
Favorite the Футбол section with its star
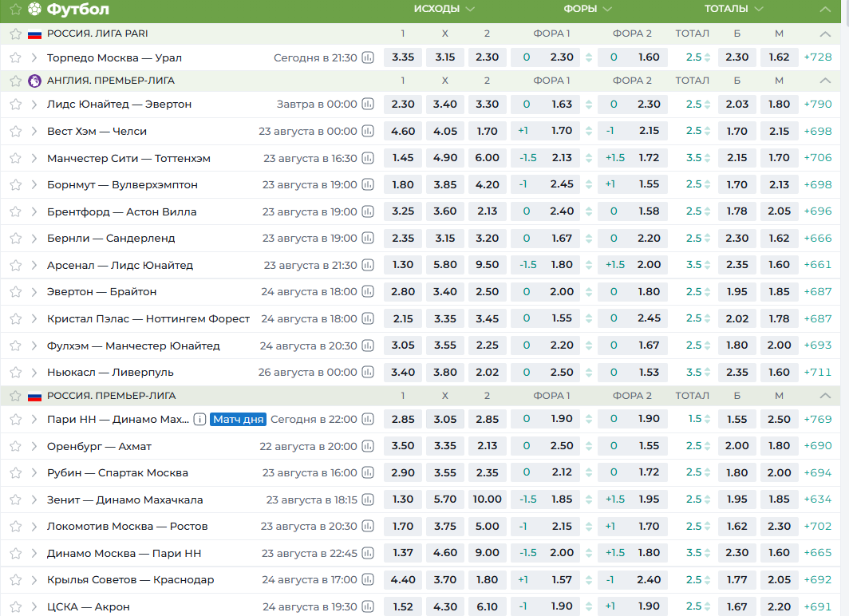point(16,9)
